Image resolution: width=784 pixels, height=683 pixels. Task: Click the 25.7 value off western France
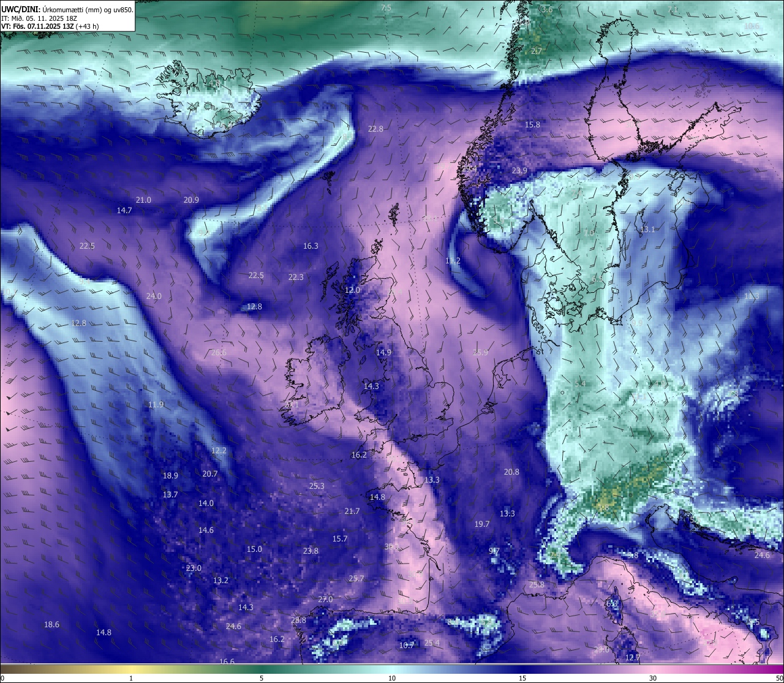coord(356,578)
